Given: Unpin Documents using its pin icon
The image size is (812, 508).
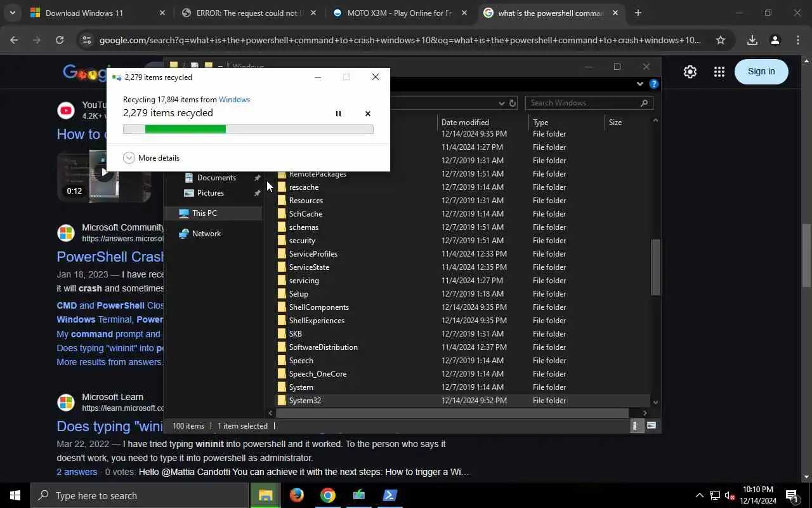Looking at the screenshot, I should [257, 178].
